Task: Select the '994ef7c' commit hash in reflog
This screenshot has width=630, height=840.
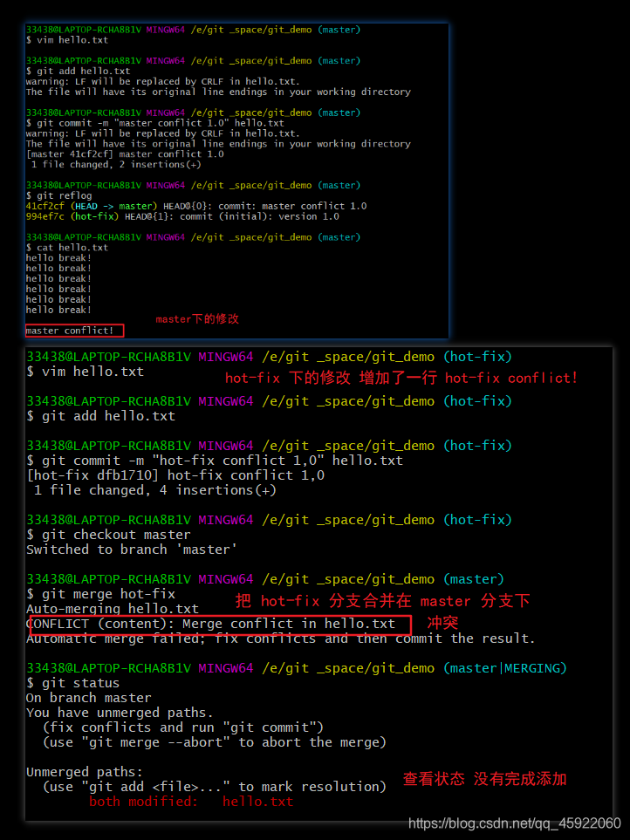Action: 45,216
